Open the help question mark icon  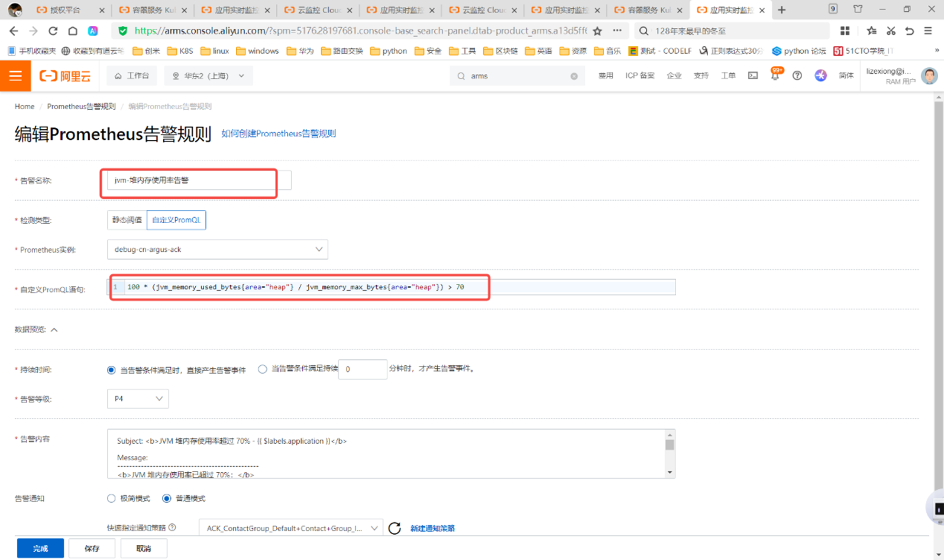(x=797, y=76)
